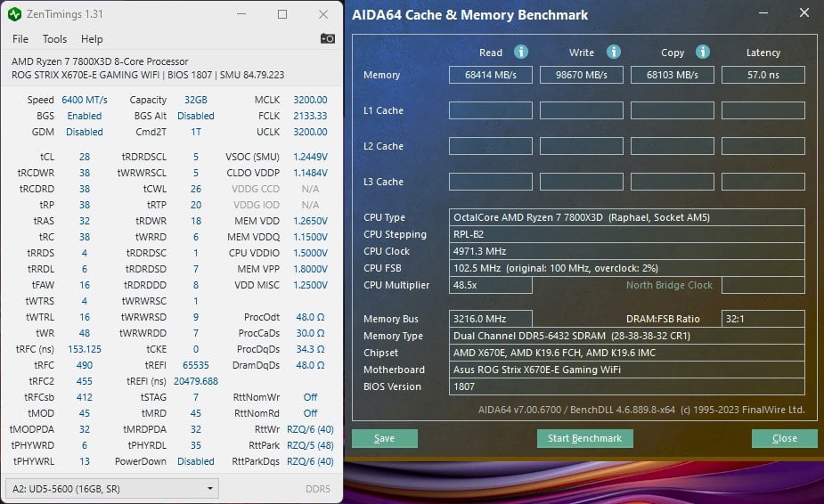
Task: Click the Capacity value 32GB
Action: pyautogui.click(x=195, y=100)
